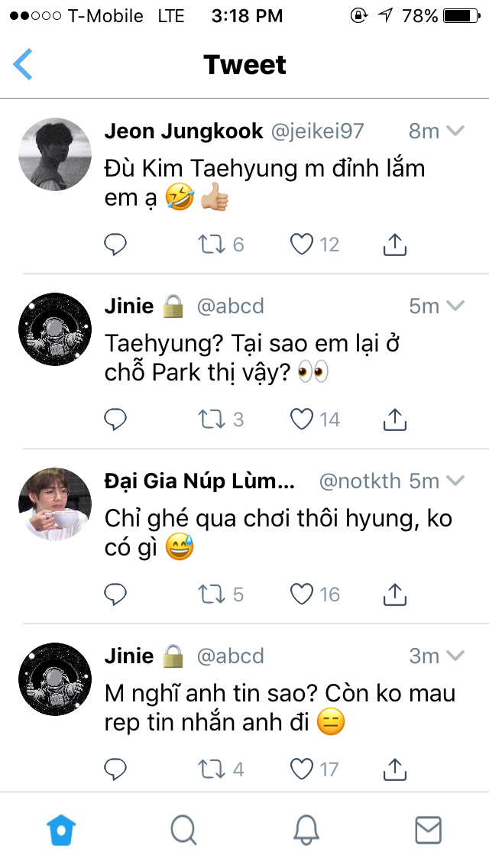Image resolution: width=489 pixels, height=868 pixels.
Task: Expand the menu chevron on Jinie's 5m tweet
Action: 455,306
